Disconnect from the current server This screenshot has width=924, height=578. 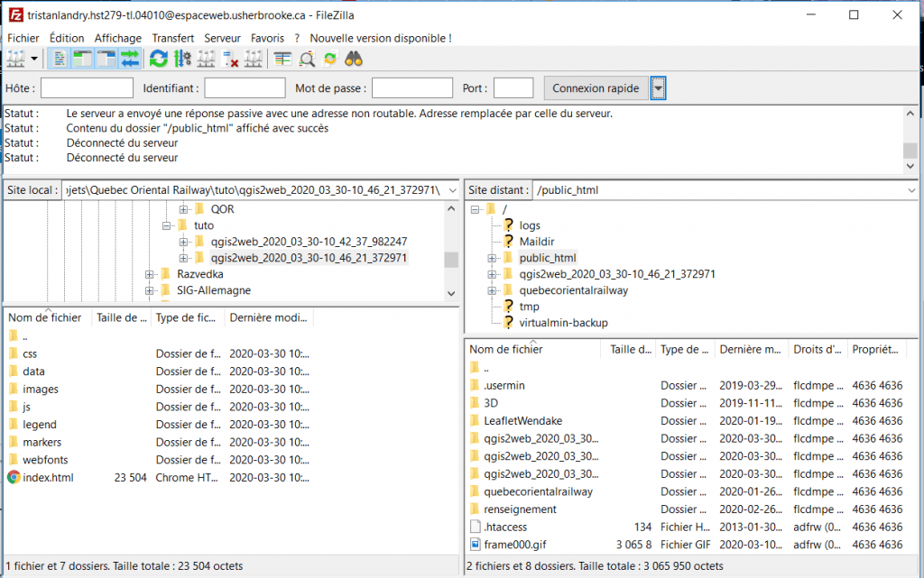tap(230, 59)
